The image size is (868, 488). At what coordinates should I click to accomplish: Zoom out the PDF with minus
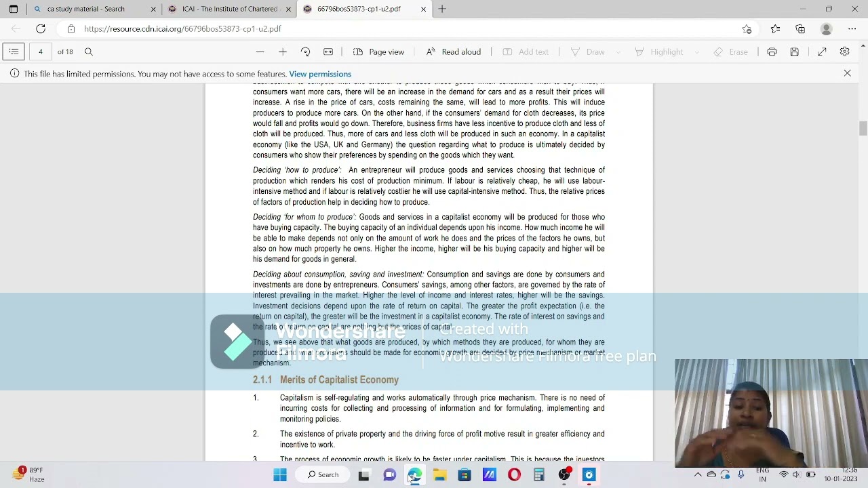[x=260, y=52]
